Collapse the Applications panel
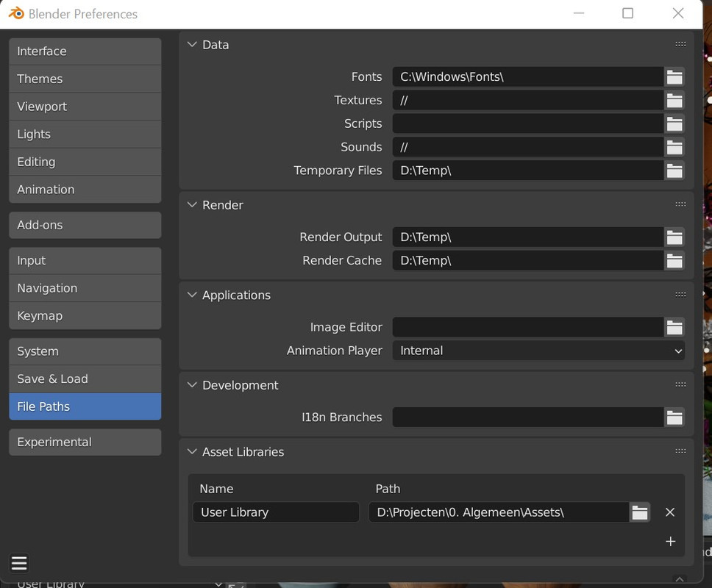The height and width of the screenshot is (588, 712). (192, 295)
